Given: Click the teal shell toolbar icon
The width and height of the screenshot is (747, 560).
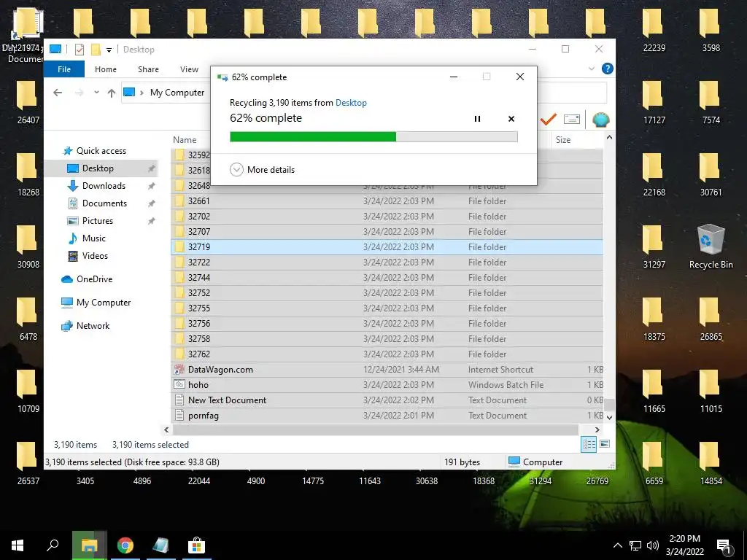Looking at the screenshot, I should (x=601, y=119).
